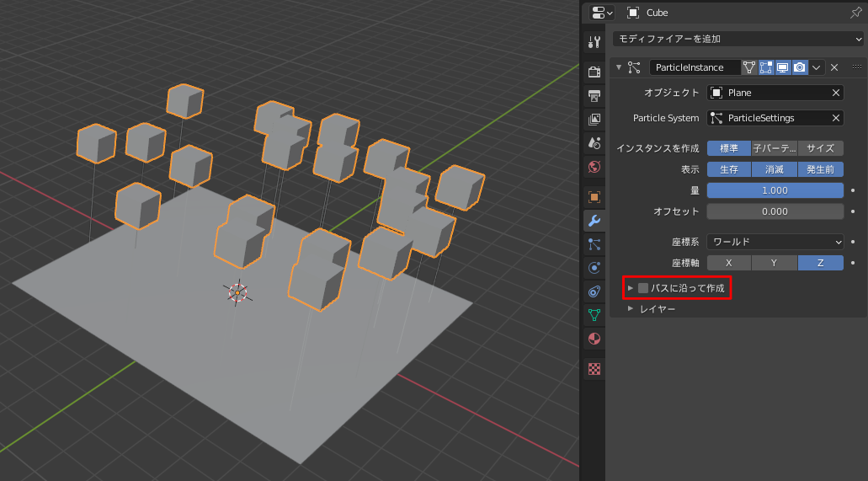Click the Cube object icon in header
The width and height of the screenshot is (868, 481).
pyautogui.click(x=633, y=13)
